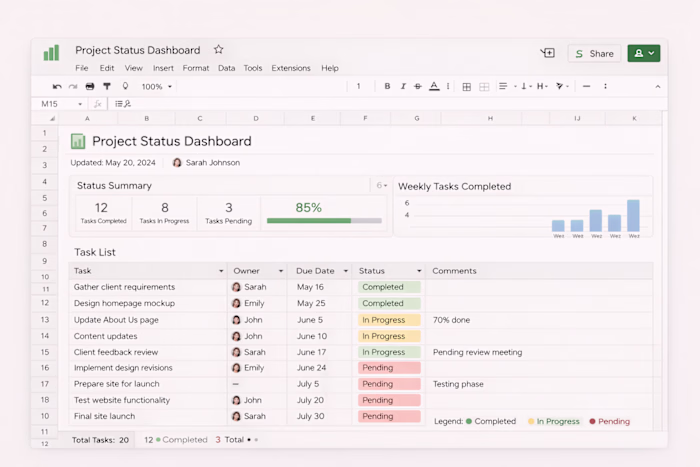Undo the last action
The width and height of the screenshot is (700, 467).
pos(57,86)
